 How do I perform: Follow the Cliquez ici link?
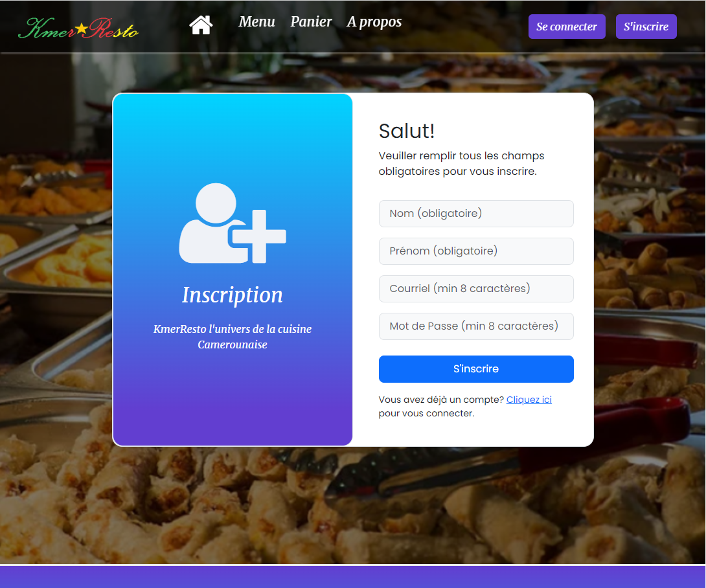[x=529, y=400]
